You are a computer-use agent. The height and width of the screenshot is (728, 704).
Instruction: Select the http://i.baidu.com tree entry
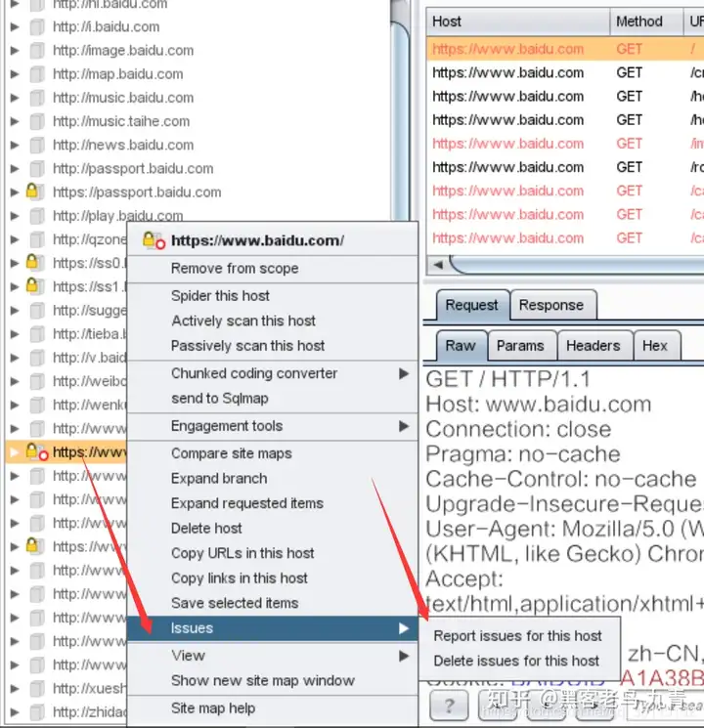click(x=107, y=27)
